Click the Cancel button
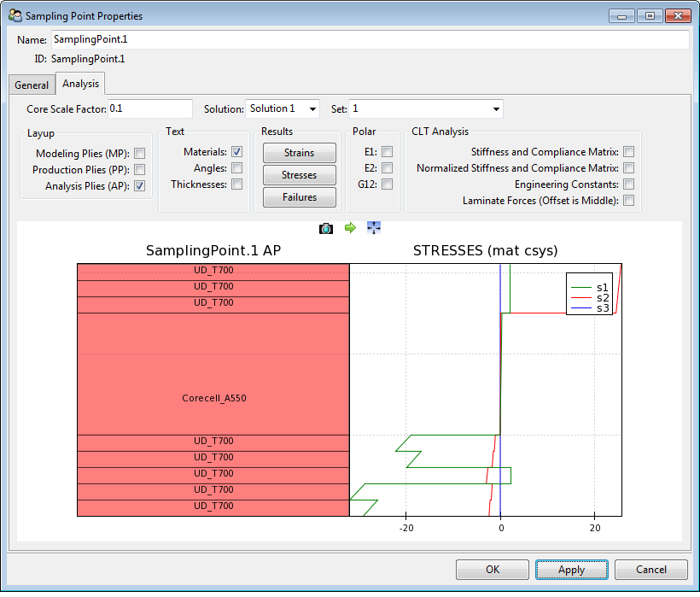 (x=650, y=570)
